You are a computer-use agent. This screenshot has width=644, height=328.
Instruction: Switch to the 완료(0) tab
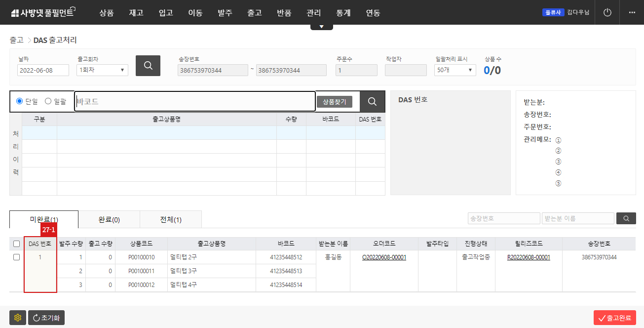pyautogui.click(x=109, y=219)
